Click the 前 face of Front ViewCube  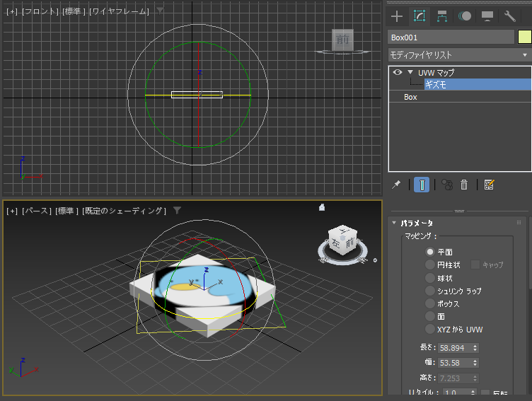(342, 40)
